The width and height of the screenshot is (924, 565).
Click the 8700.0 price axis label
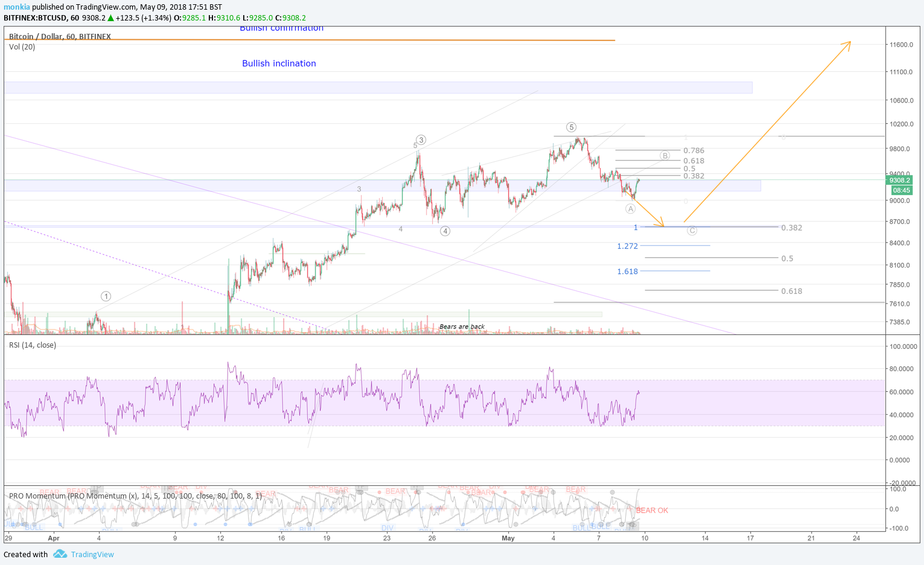(x=900, y=222)
